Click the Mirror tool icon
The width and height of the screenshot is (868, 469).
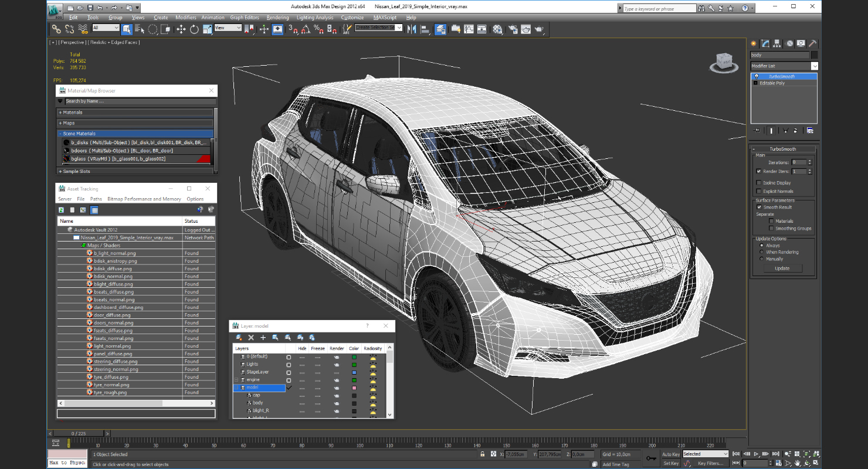411,29
